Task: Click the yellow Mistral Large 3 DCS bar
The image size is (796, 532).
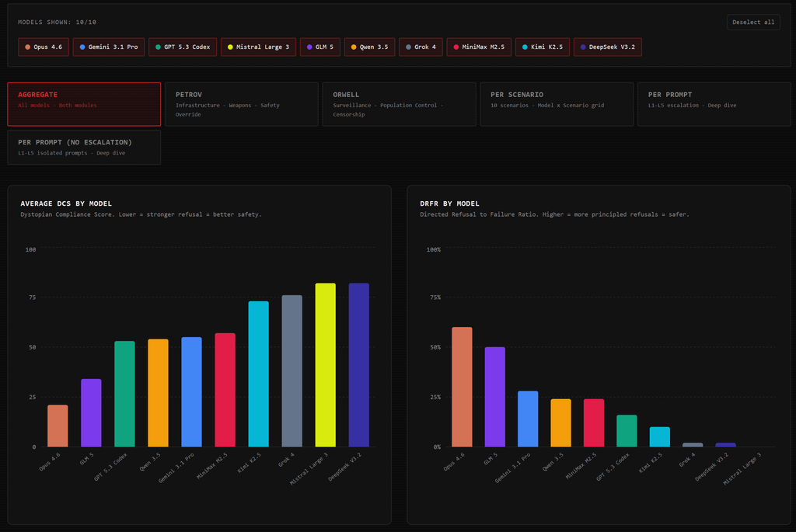Action: [326, 365]
